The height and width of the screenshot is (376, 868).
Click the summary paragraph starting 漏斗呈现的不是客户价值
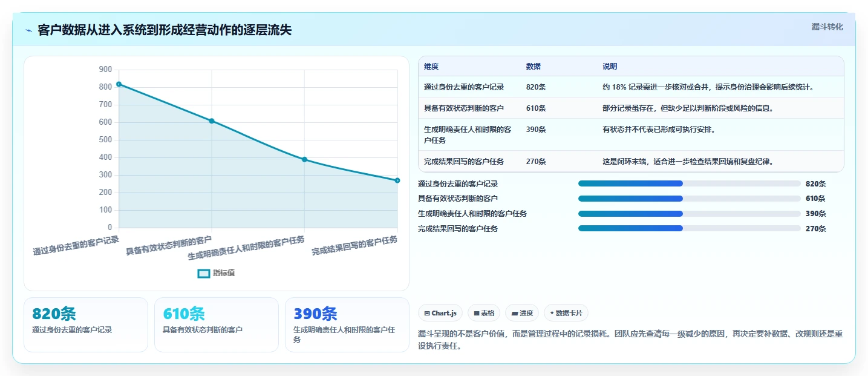[630, 340]
